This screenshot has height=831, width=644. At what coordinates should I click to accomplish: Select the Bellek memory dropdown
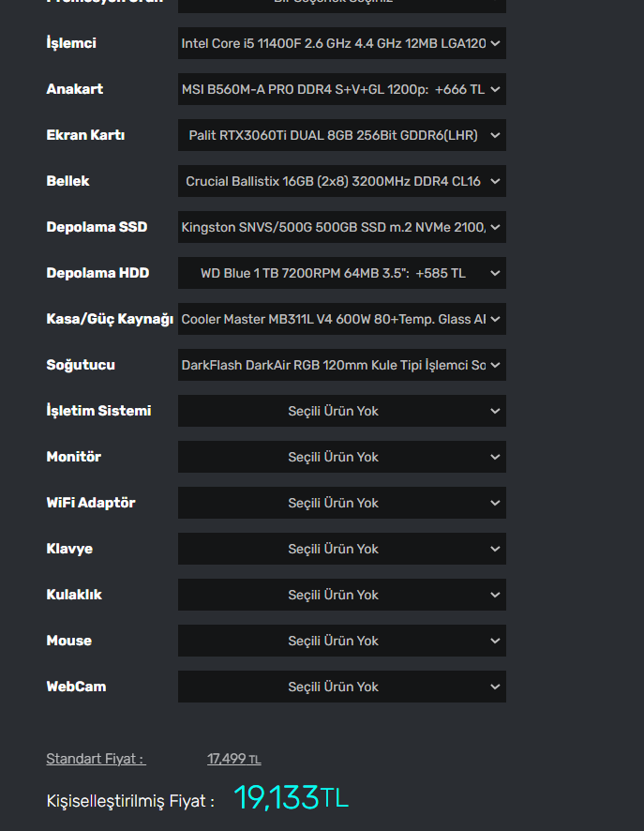pyautogui.click(x=341, y=181)
